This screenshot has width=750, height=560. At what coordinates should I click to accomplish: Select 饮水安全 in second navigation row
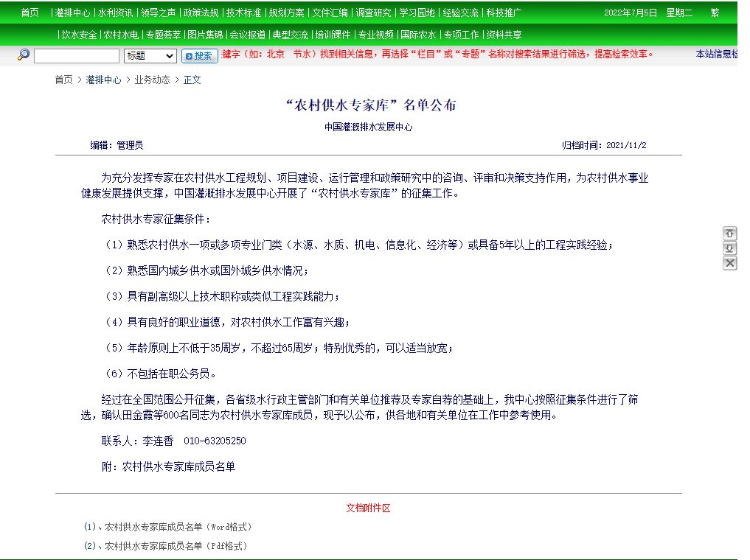click(x=79, y=35)
